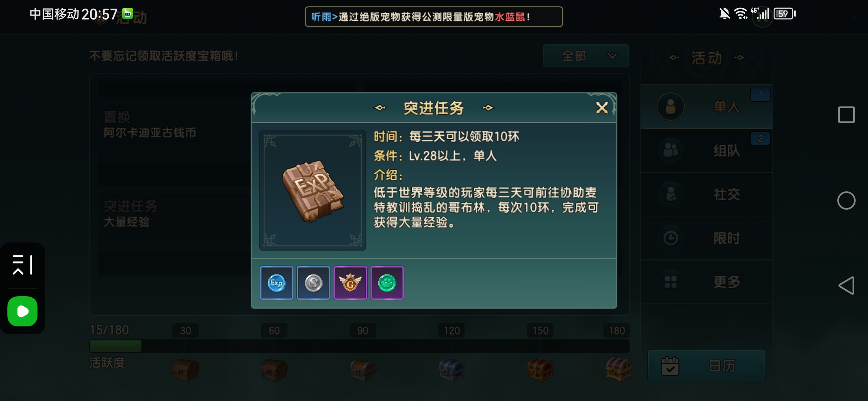
Task: Switch to the 组队 tab
Action: pyautogui.click(x=707, y=150)
